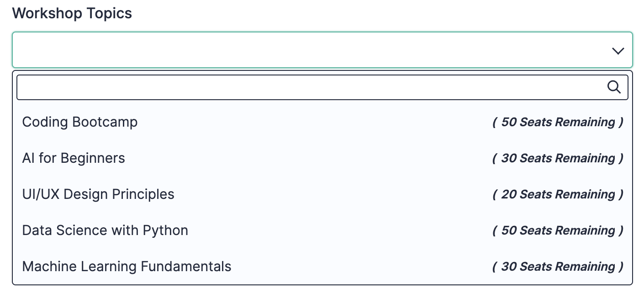The width and height of the screenshot is (644, 289).
Task: Click the chevron on the select box
Action: [x=618, y=50]
